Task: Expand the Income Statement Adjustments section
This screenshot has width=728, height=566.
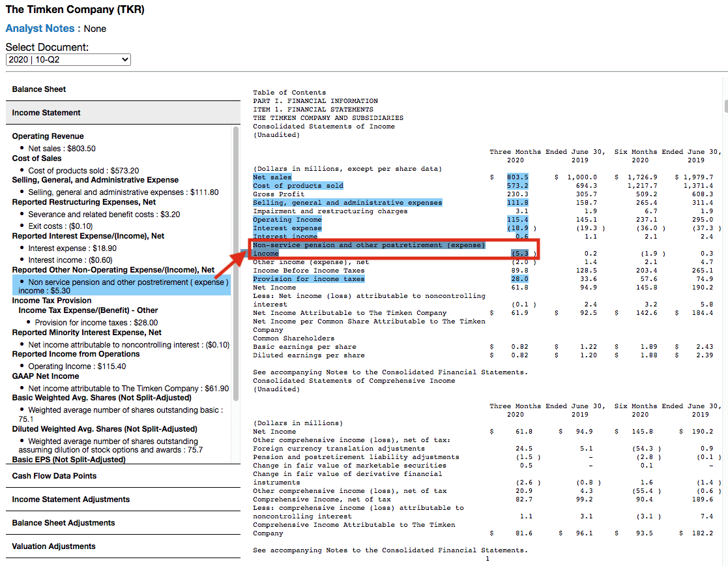Action: [x=123, y=499]
